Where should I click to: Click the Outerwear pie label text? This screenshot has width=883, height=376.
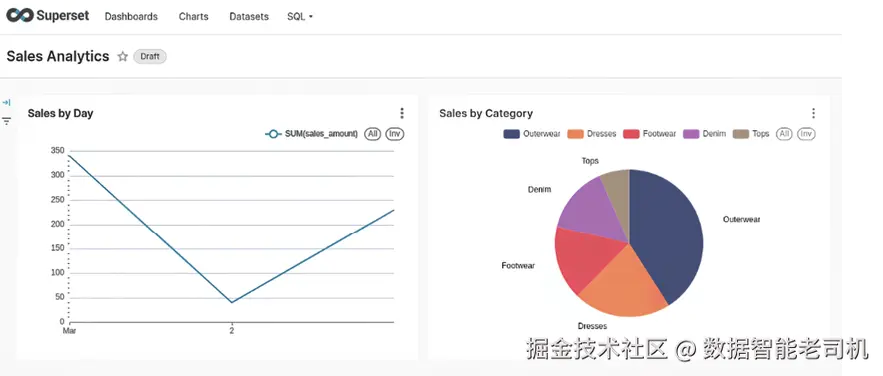tap(742, 220)
